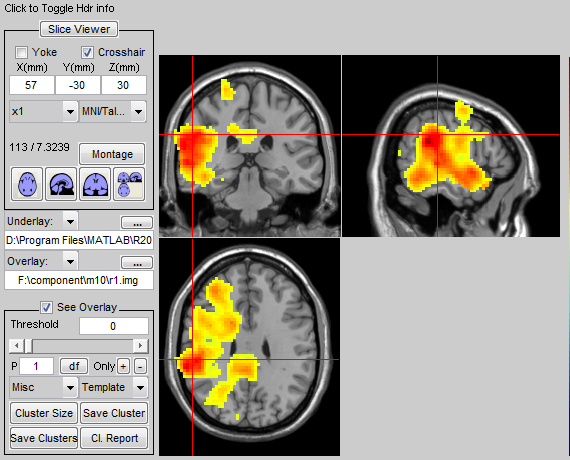Enable the Yoke checkbox
The width and height of the screenshot is (570, 460).
coord(21,52)
